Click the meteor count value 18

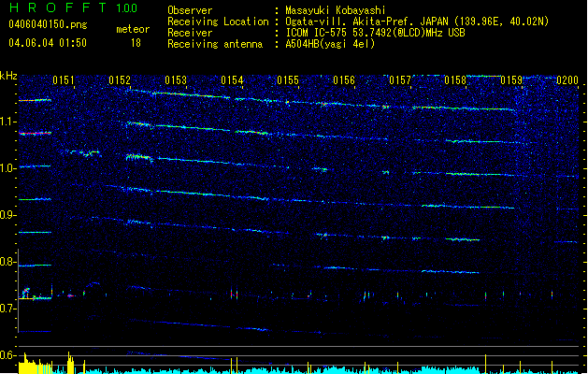(136, 43)
